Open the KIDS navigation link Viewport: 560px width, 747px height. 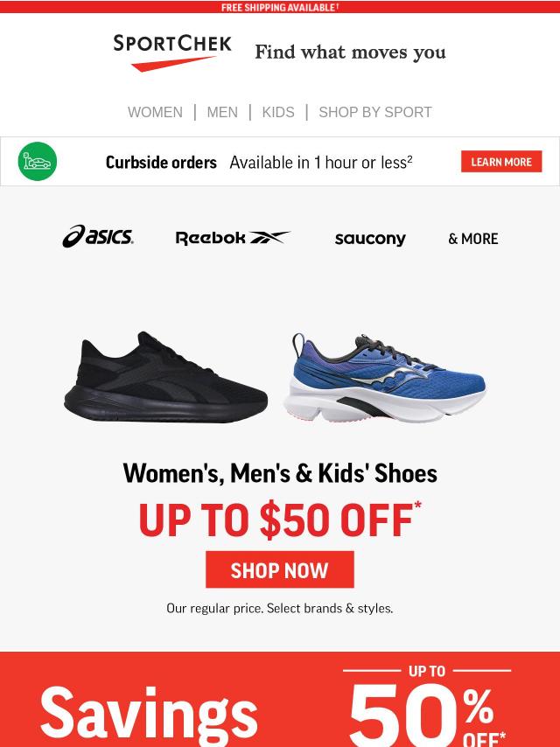(278, 113)
